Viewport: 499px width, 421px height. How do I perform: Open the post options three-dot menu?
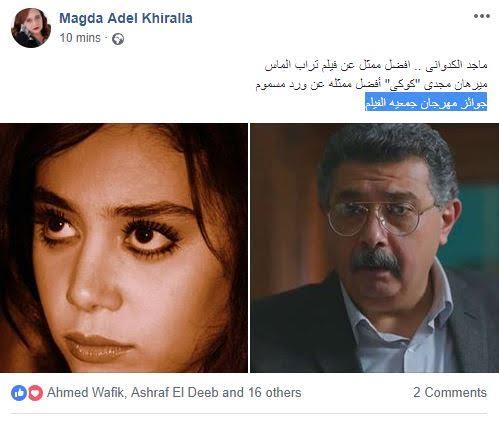pyautogui.click(x=482, y=16)
